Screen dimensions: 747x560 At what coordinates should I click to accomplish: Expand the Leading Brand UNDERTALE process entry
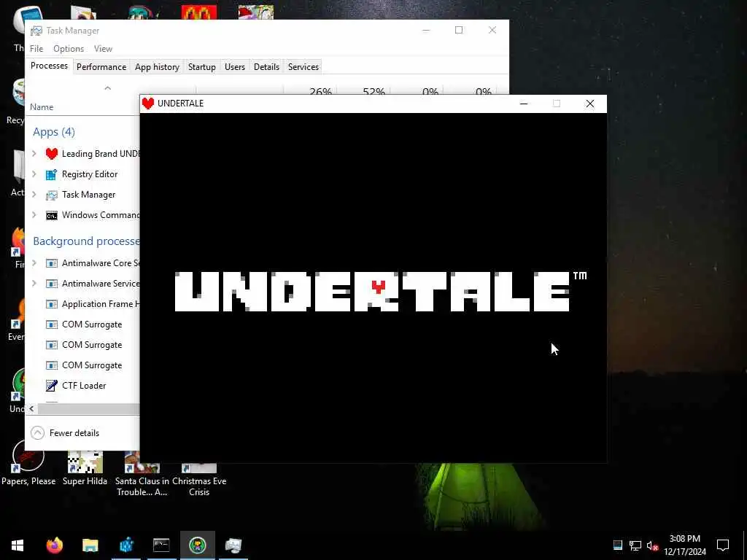(x=34, y=154)
